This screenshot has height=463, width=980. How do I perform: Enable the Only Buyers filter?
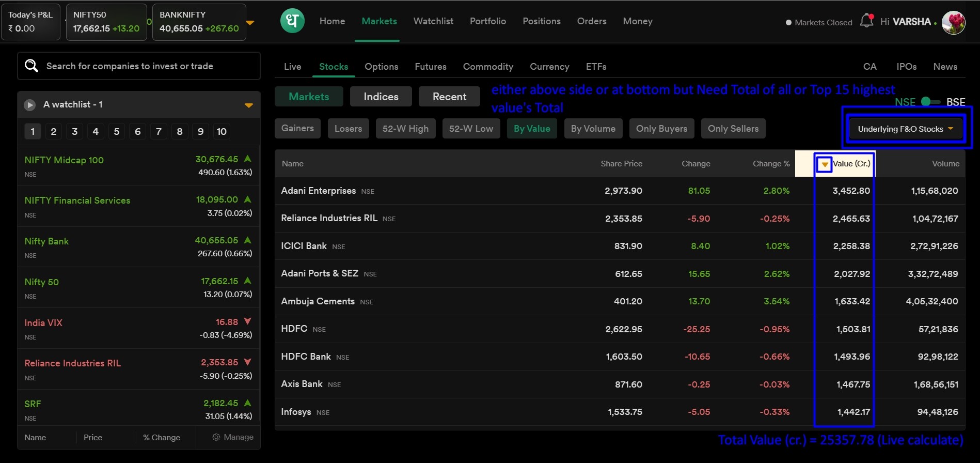[661, 129]
